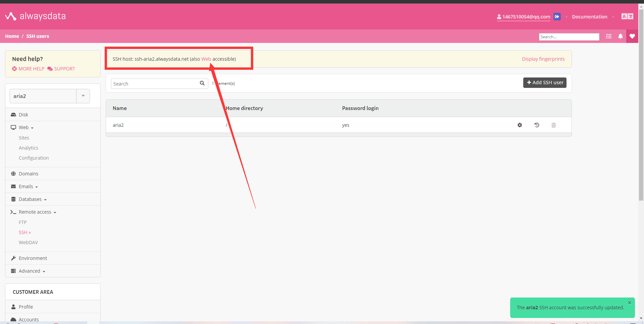
Task: Click Display fingerprints link
Action: point(543,59)
